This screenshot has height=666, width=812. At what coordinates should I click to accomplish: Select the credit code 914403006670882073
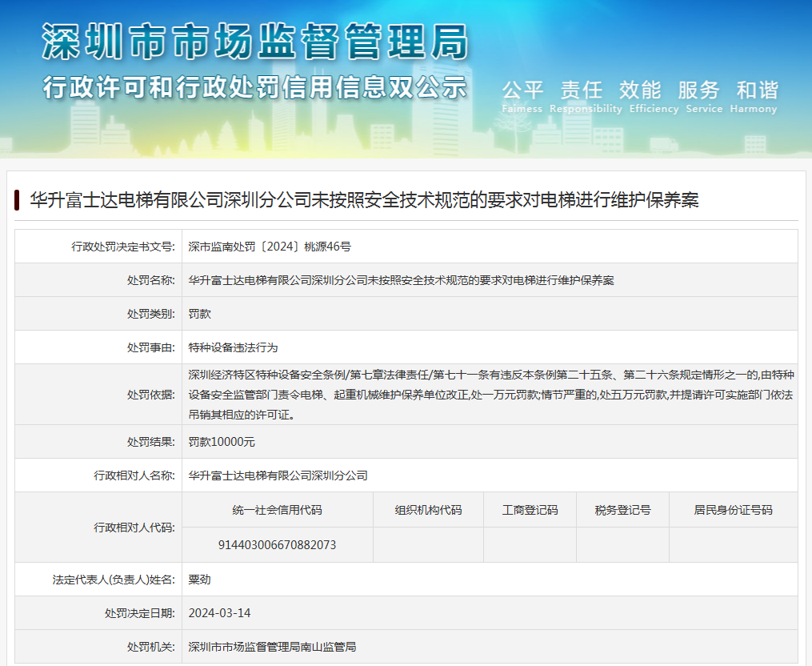[277, 544]
